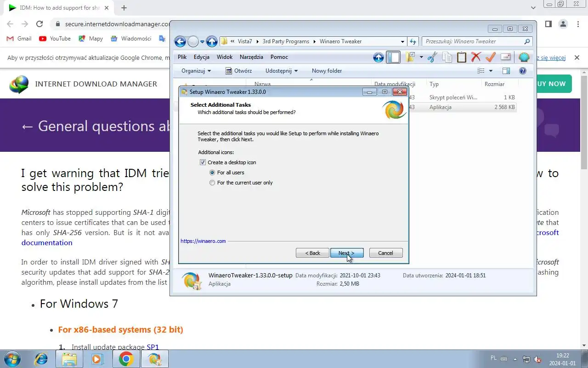Open the YouTube bookmark
Screen dimensions: 588x368
(x=55, y=39)
